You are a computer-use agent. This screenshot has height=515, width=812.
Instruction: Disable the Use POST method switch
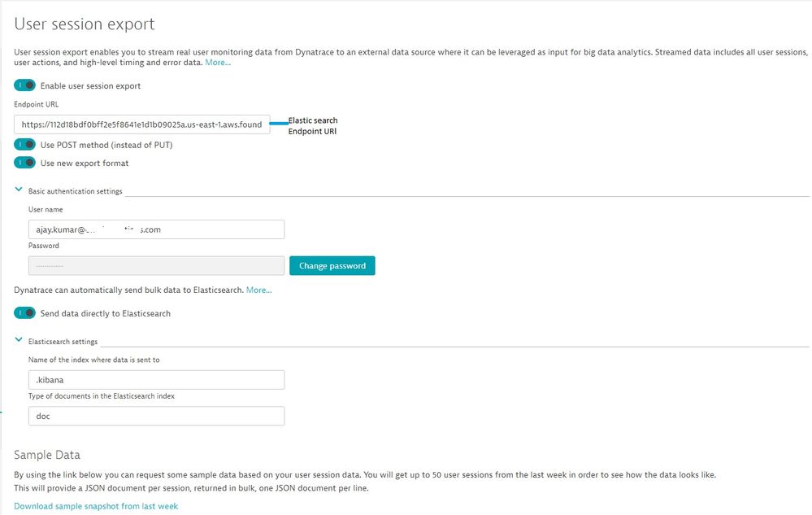pos(24,145)
